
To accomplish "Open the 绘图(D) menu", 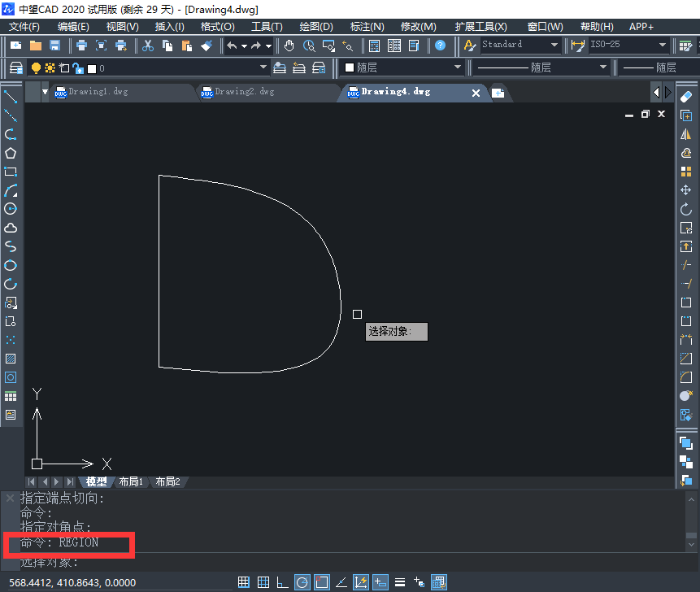I will pyautogui.click(x=315, y=26).
